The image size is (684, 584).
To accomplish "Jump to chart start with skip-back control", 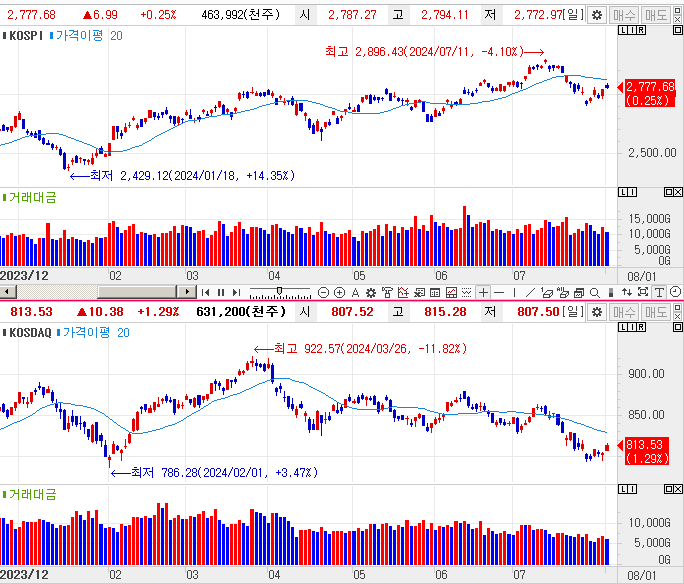I will coord(205,292).
